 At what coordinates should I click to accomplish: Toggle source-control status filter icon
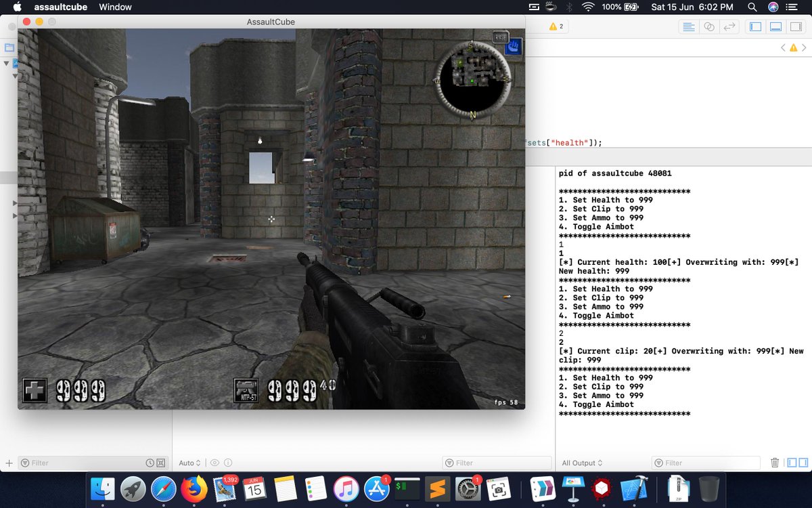pos(160,463)
